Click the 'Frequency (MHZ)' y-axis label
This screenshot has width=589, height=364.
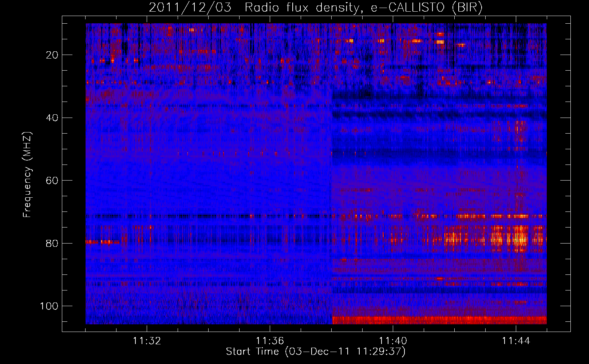[x=27, y=174]
